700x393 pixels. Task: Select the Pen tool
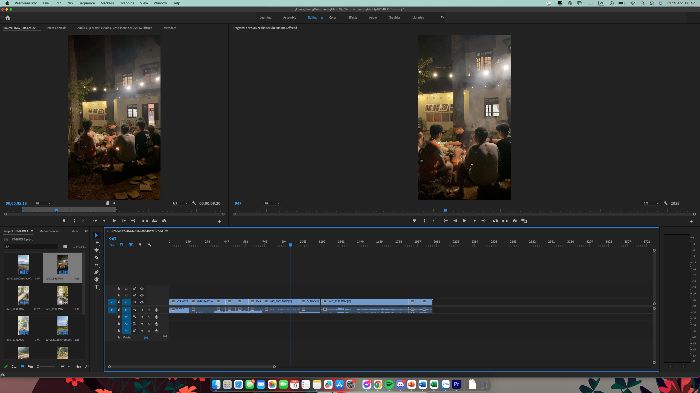pyautogui.click(x=96, y=272)
